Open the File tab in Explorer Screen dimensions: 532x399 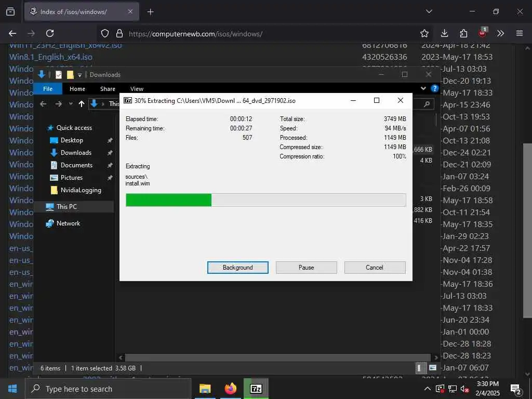point(48,88)
